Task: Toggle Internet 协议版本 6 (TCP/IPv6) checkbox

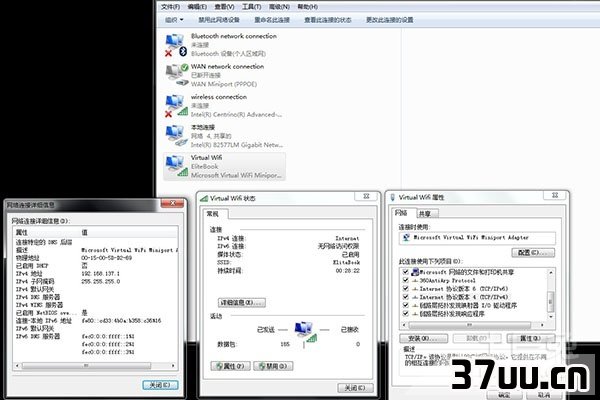Action: pos(405,289)
